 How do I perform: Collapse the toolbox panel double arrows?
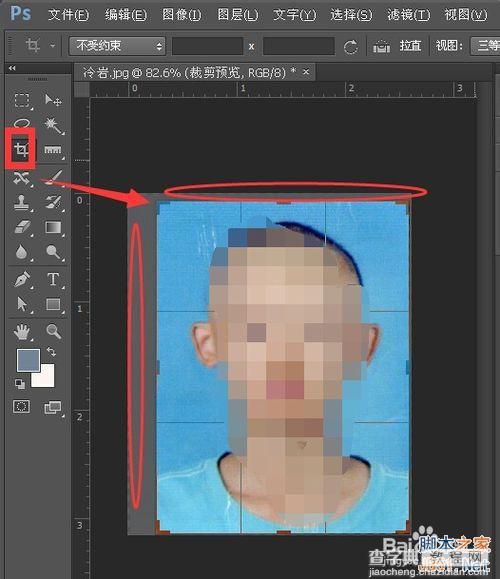tap(12, 68)
